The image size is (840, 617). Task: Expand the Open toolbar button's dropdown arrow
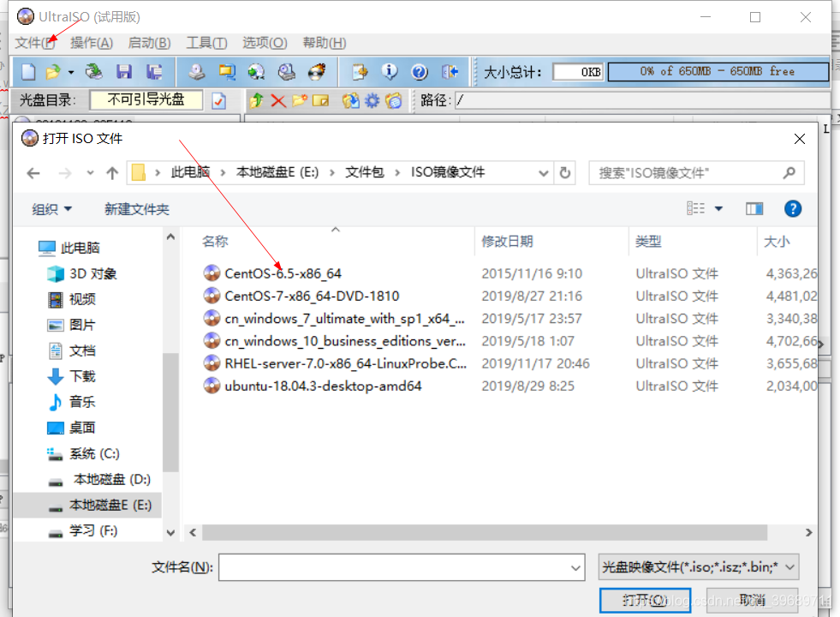pos(71,72)
